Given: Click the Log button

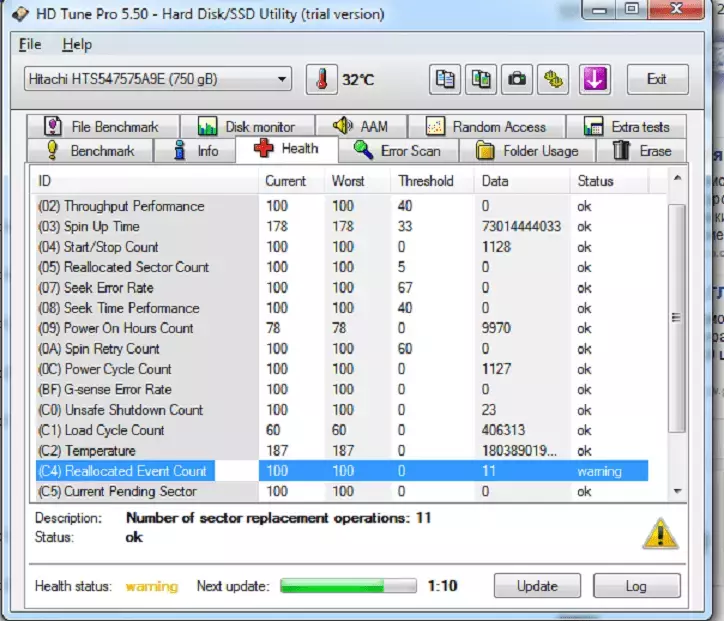Looking at the screenshot, I should [636, 586].
